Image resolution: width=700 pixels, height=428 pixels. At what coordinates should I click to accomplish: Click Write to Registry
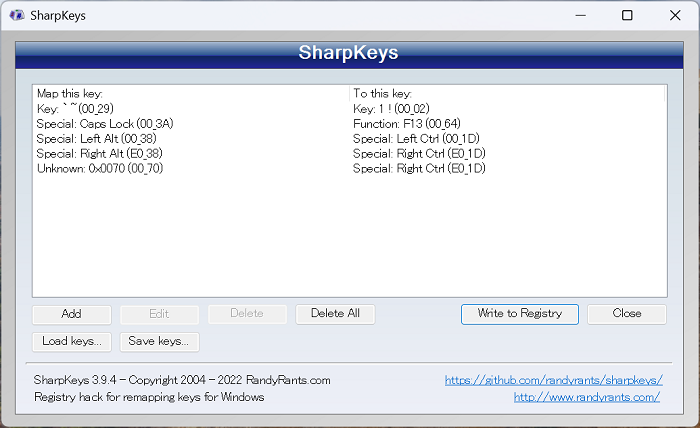point(520,314)
